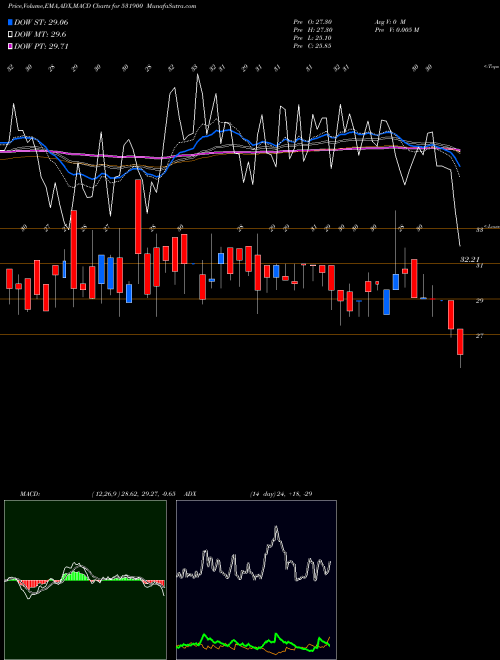
Task: Click the magenta DOW PT legend swatch
Action: click(x=10, y=47)
